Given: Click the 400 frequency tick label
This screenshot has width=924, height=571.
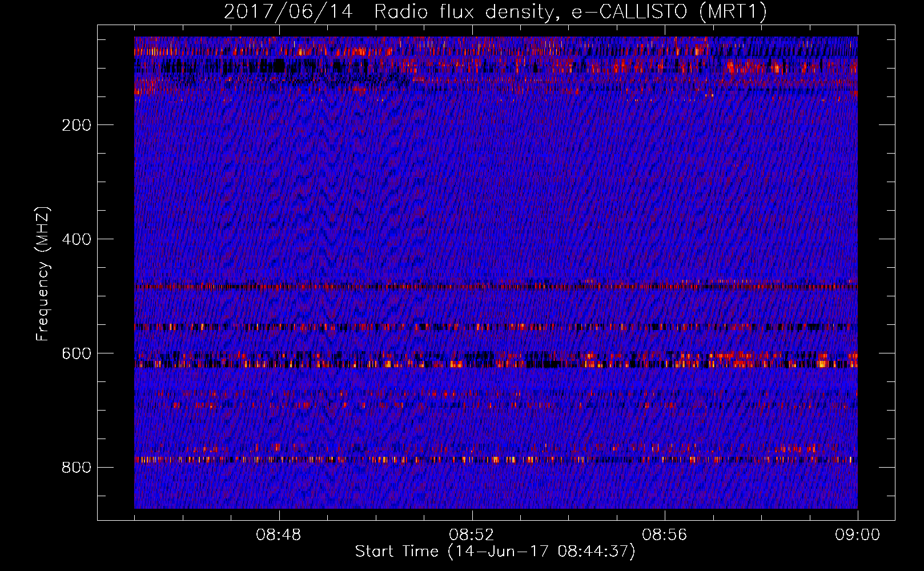Looking at the screenshot, I should pos(77,239).
